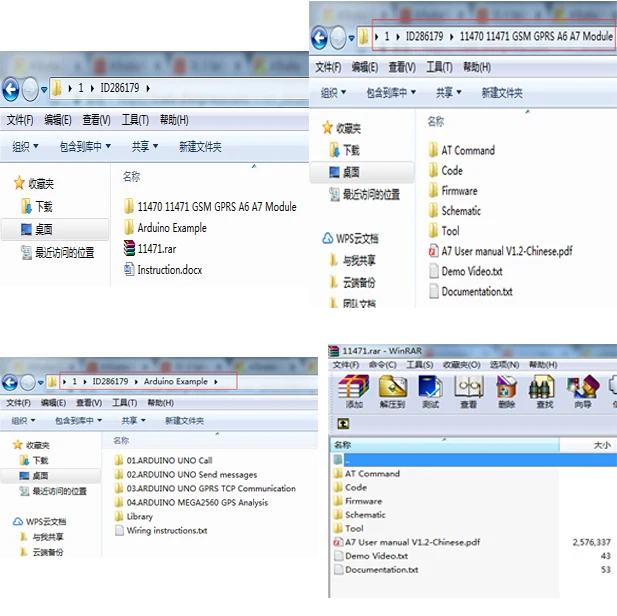The height and width of the screenshot is (616, 617).
Task: Click 与我共享 in Module window sidebar
Action: [352, 260]
